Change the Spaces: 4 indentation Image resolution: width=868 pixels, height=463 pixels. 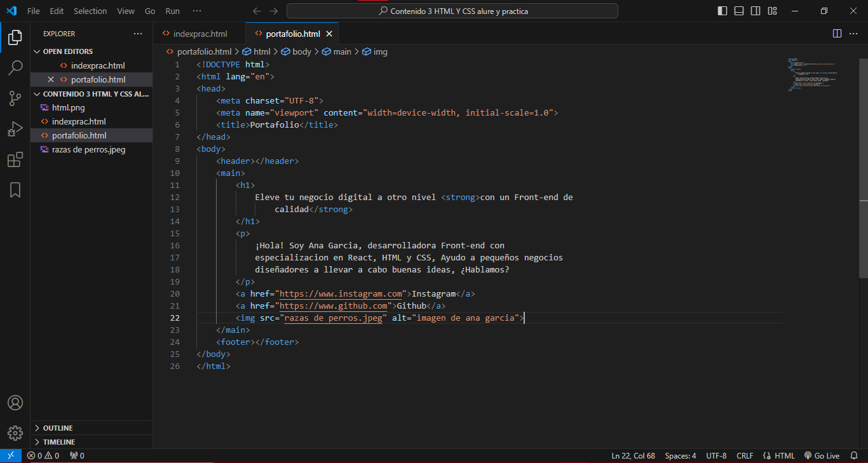(681, 455)
